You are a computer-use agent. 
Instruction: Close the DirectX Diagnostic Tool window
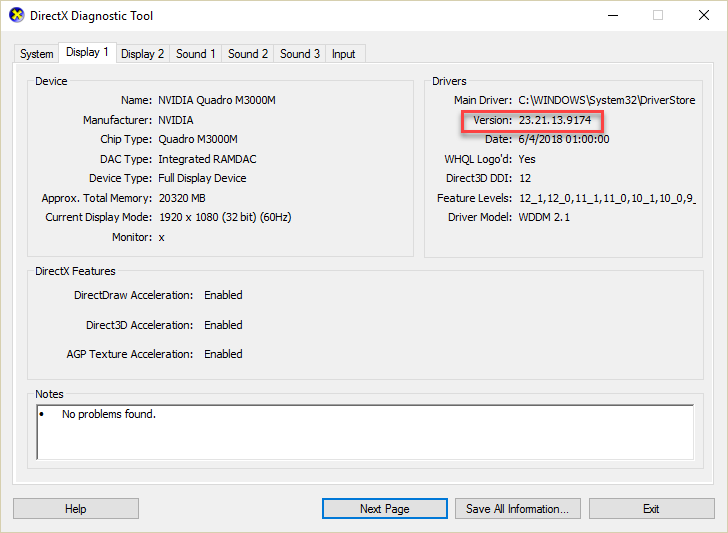704,15
